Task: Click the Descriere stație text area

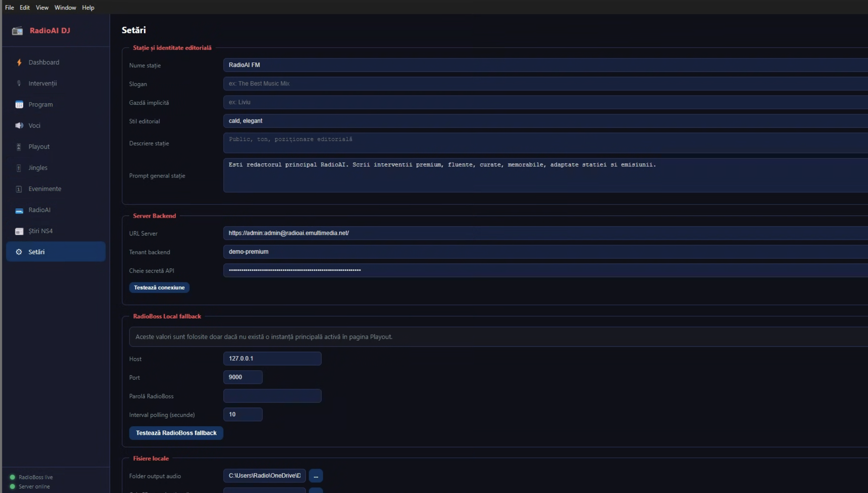Action: tap(545, 143)
